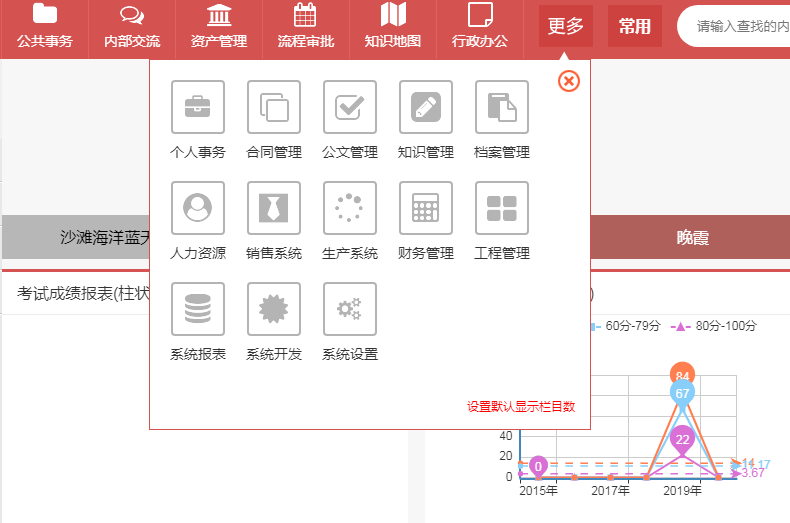Viewport: 790px width, 523px height.
Task: Open 知识管理 pencil icon
Action: coord(426,107)
